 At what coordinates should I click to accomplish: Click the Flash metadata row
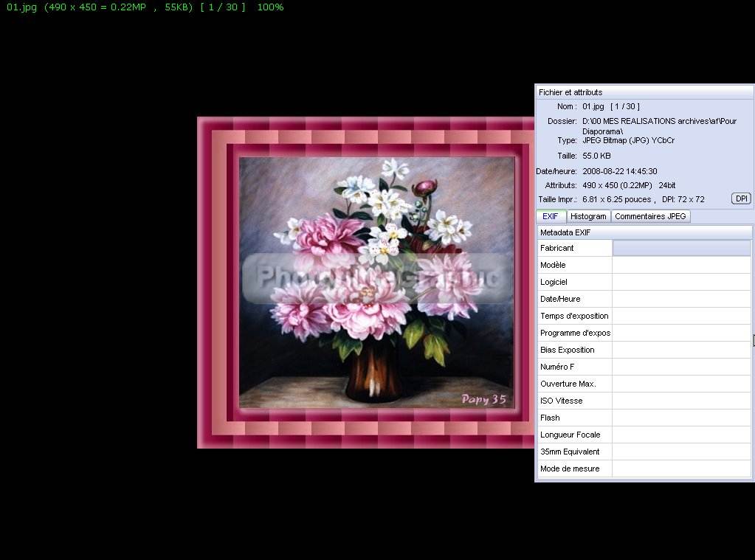click(575, 418)
